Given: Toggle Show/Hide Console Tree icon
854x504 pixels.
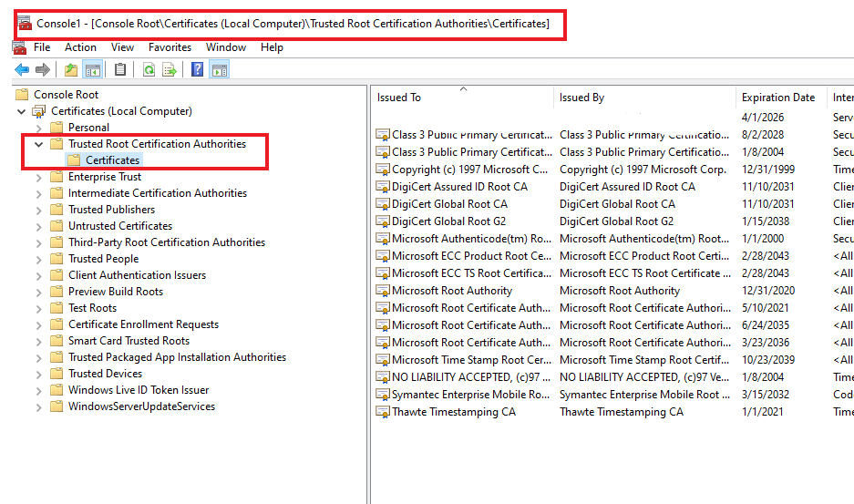Looking at the screenshot, I should (93, 70).
